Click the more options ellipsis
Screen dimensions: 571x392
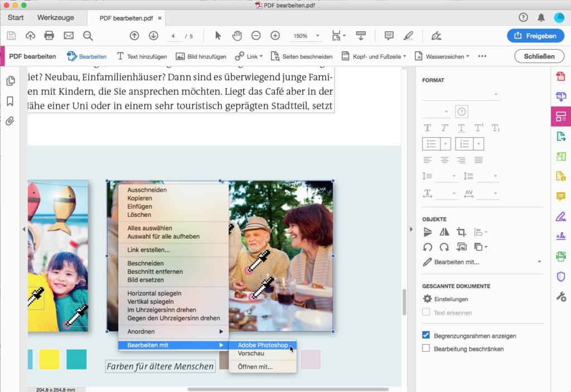(482, 56)
